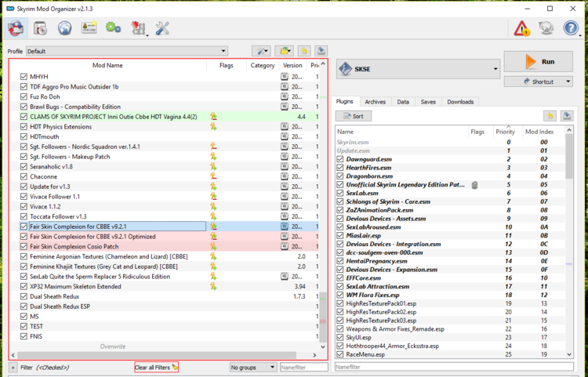Open the Saves tab
This screenshot has height=377, width=588.
(428, 102)
